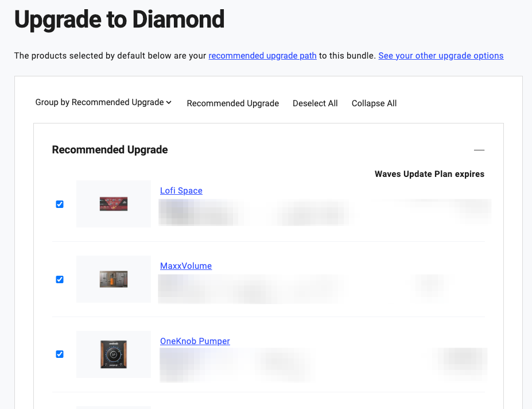The image size is (532, 409).
Task: Choose Recommended Upgrade in the toolbar row
Action: [x=233, y=103]
